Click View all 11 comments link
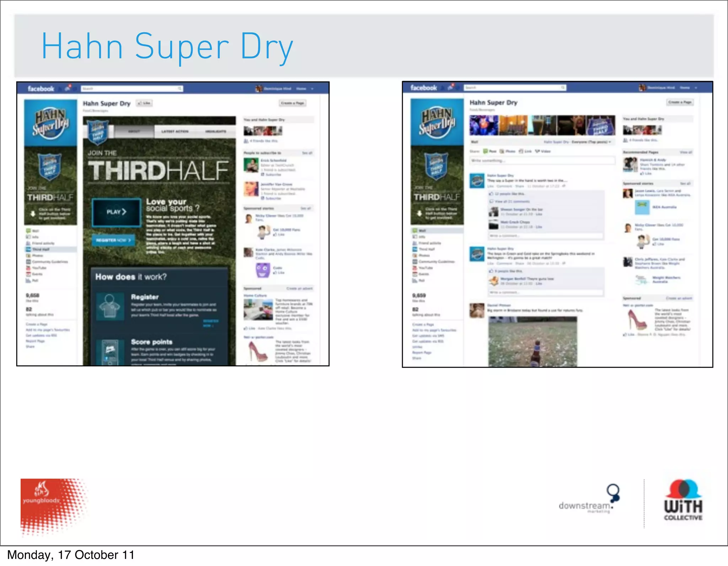Viewport: 728px width, 566px height. [x=512, y=202]
